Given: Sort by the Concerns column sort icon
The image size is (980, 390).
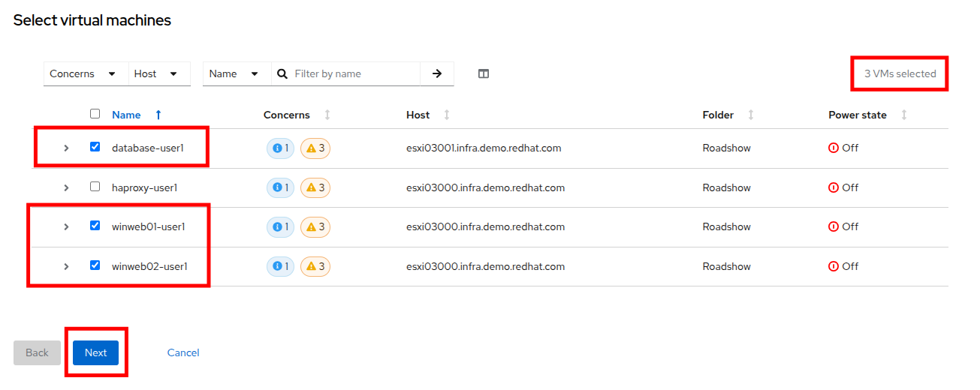Looking at the screenshot, I should click(x=327, y=115).
